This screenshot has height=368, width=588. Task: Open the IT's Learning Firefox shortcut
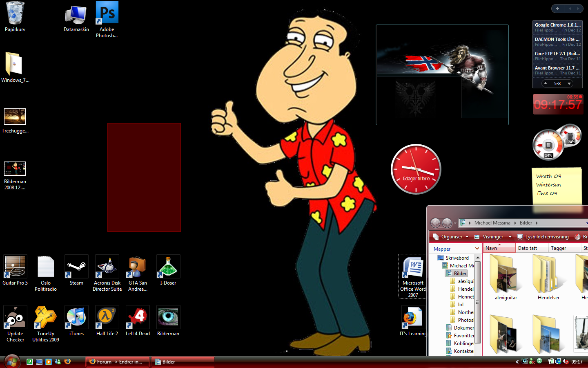coord(413,321)
